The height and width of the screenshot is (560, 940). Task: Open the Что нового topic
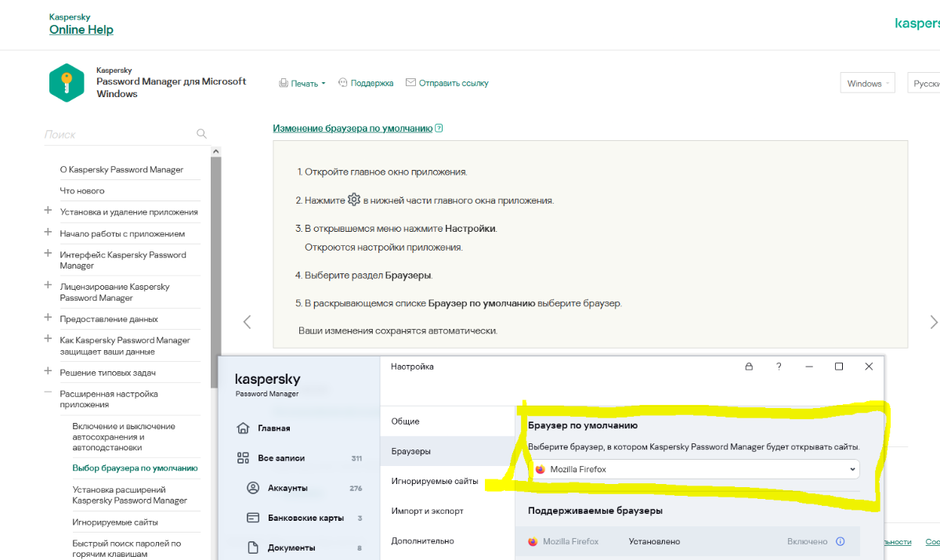click(82, 190)
